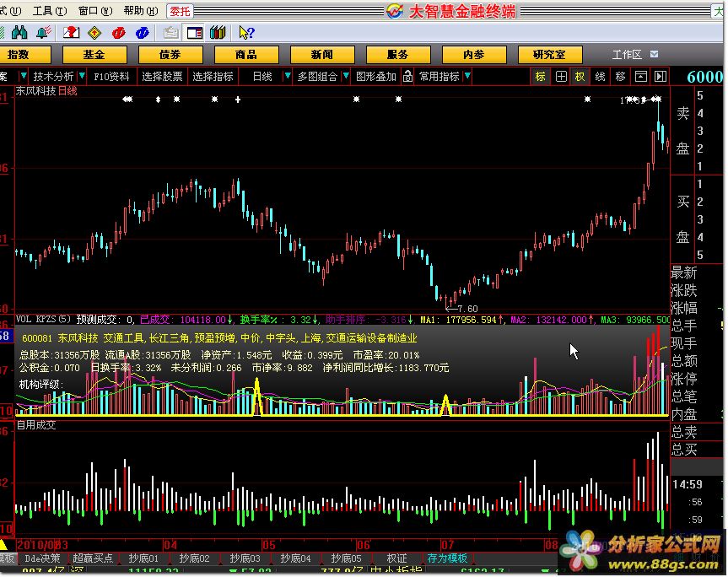Toggle the side info panel layout icon
The image size is (728, 577).
[x=195, y=33]
